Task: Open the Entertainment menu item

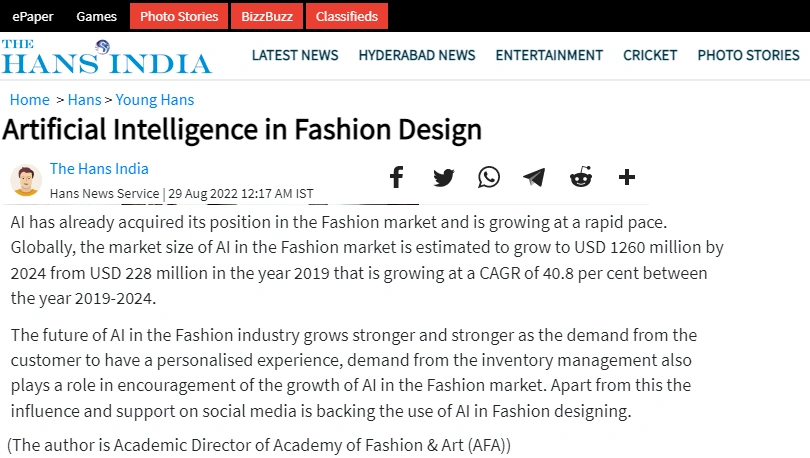Action: (x=549, y=55)
